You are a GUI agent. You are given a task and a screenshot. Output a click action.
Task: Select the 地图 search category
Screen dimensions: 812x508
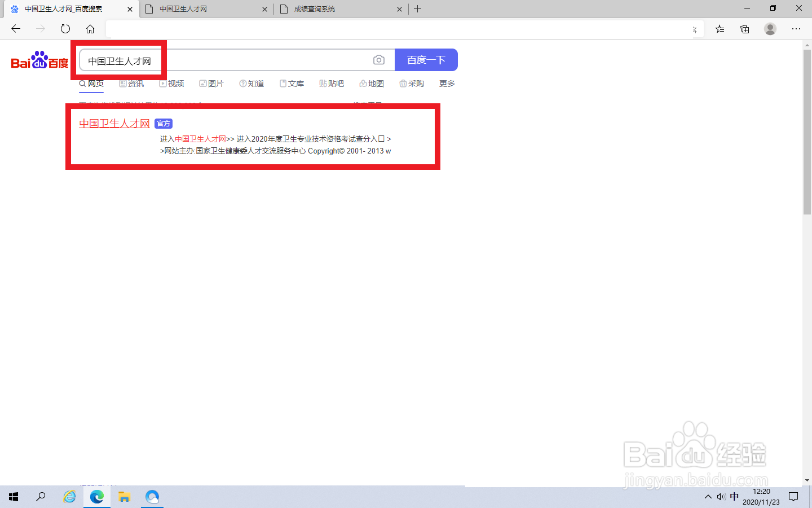click(x=372, y=84)
